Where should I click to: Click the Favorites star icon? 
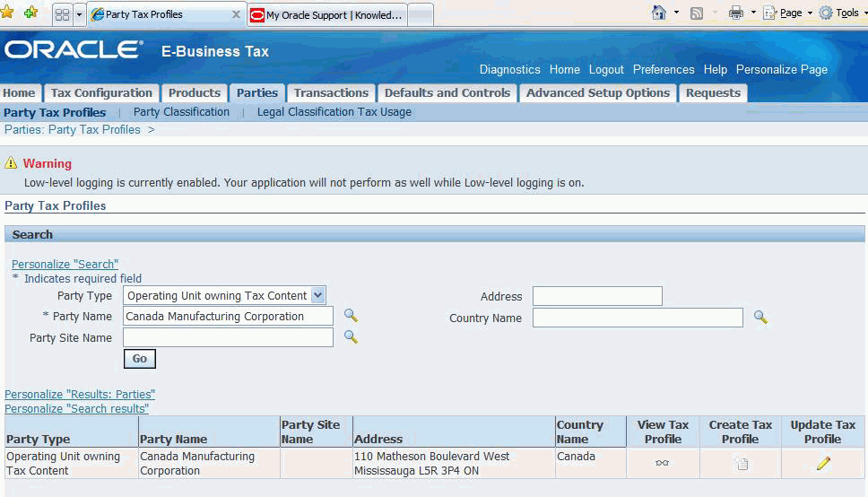pos(6,13)
